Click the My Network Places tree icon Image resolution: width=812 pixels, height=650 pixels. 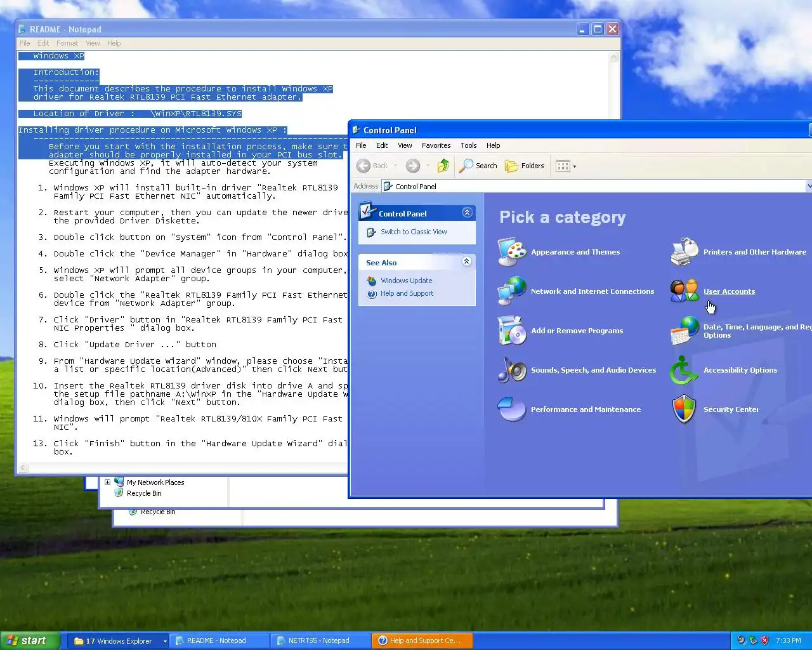point(119,482)
